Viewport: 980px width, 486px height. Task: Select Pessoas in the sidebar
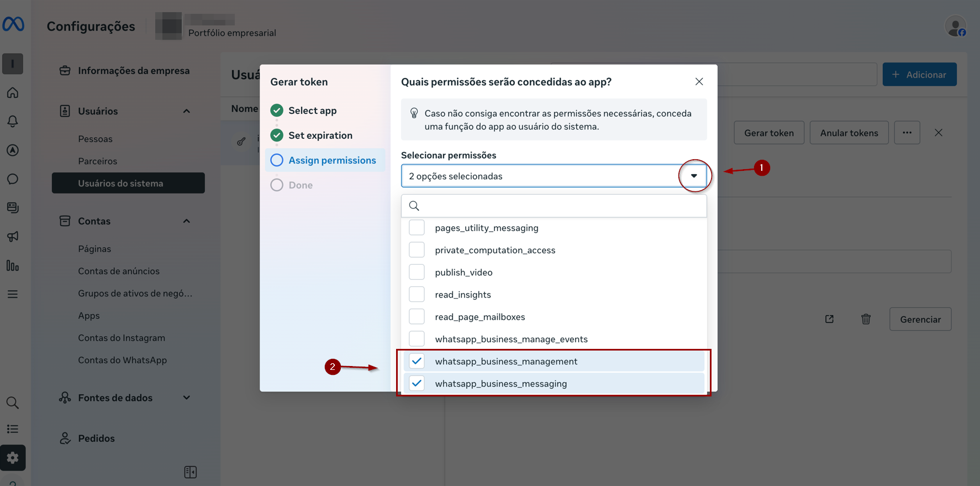(x=95, y=139)
